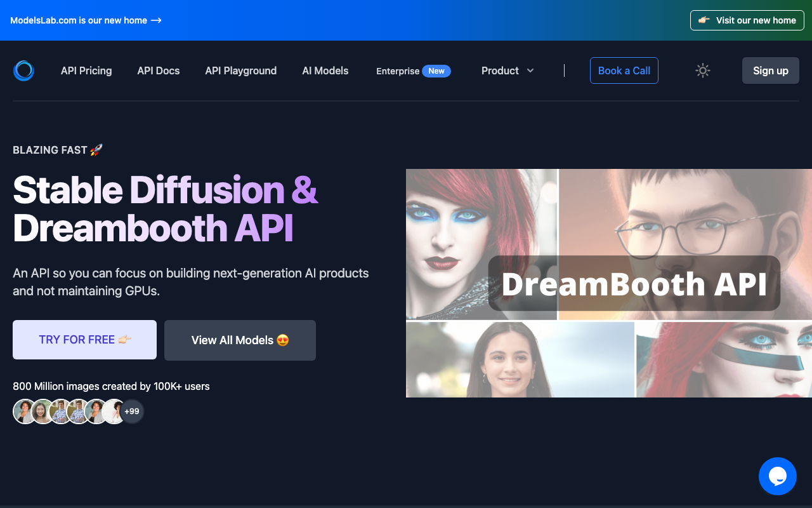Image resolution: width=812 pixels, height=508 pixels.
Task: Click the +99 users avatar badge
Action: point(132,411)
